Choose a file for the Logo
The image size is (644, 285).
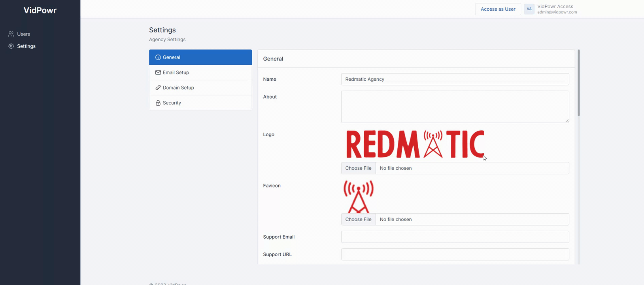[359, 168]
